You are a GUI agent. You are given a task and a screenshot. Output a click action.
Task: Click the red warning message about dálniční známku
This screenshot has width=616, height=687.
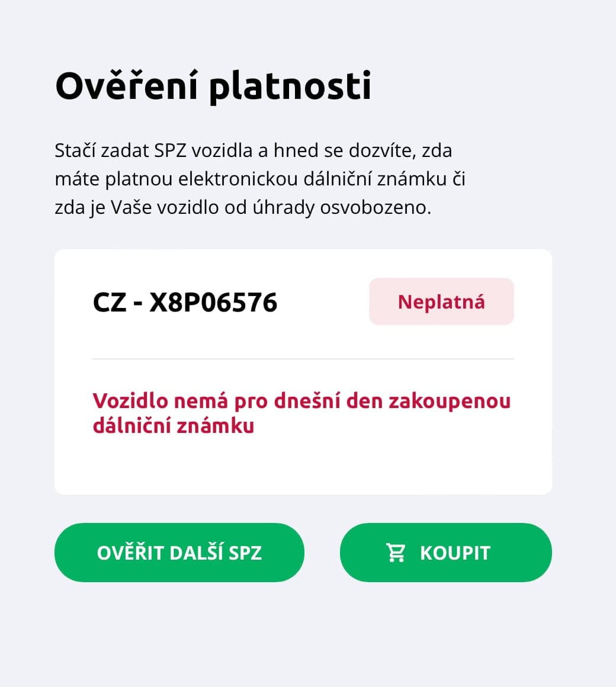301,413
